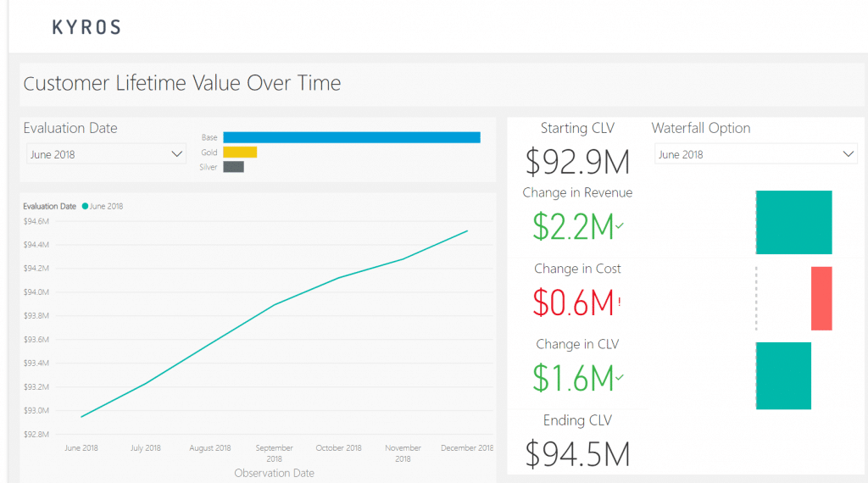Viewport: 868px width, 483px height.
Task: Click the June 2018 text in the Waterfall Option box
Action: pyautogui.click(x=681, y=155)
